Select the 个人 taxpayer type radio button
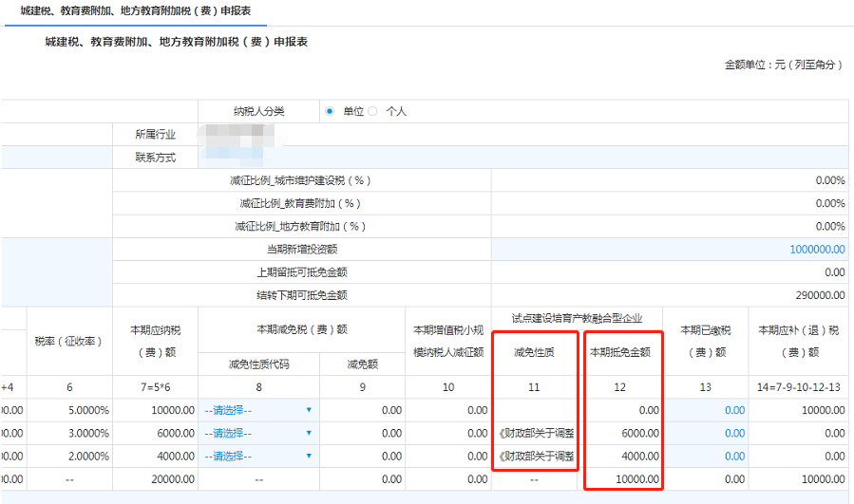 pyautogui.click(x=373, y=111)
